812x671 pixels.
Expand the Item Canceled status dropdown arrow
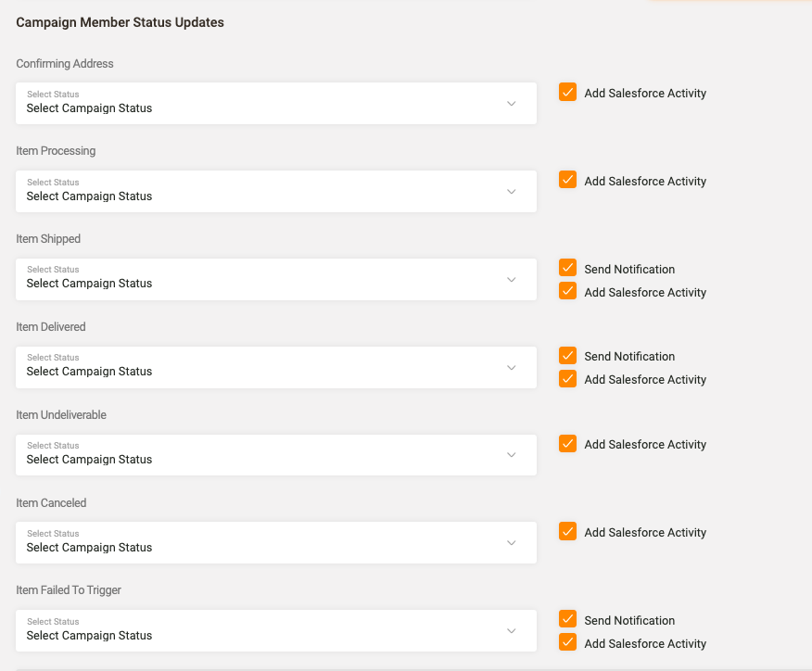click(x=511, y=543)
